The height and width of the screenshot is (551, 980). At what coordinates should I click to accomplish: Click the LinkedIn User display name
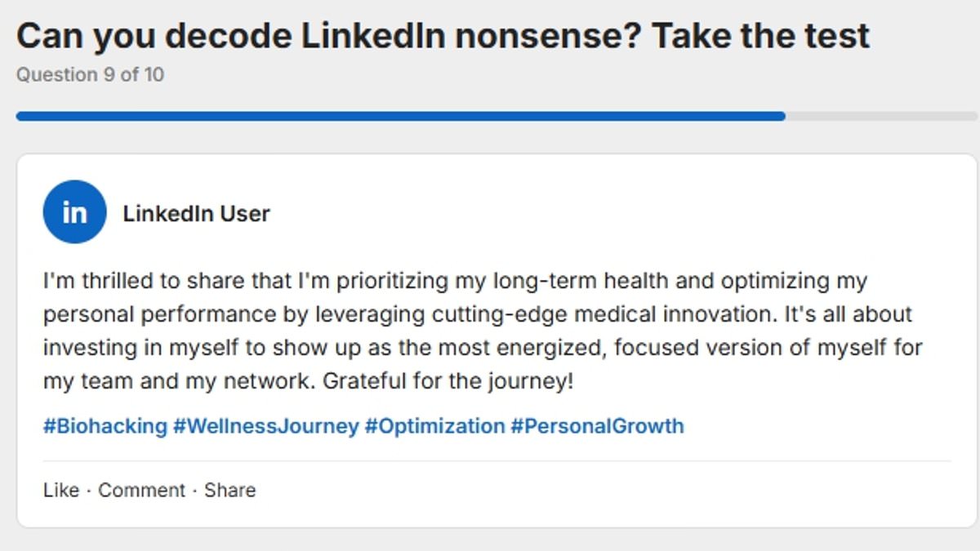[x=196, y=213]
